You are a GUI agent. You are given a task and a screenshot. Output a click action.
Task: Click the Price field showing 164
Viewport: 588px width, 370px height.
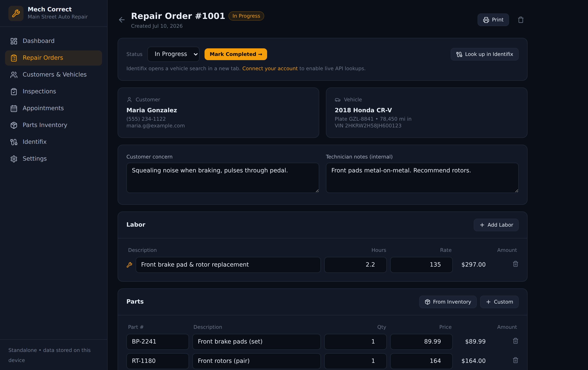click(x=421, y=361)
